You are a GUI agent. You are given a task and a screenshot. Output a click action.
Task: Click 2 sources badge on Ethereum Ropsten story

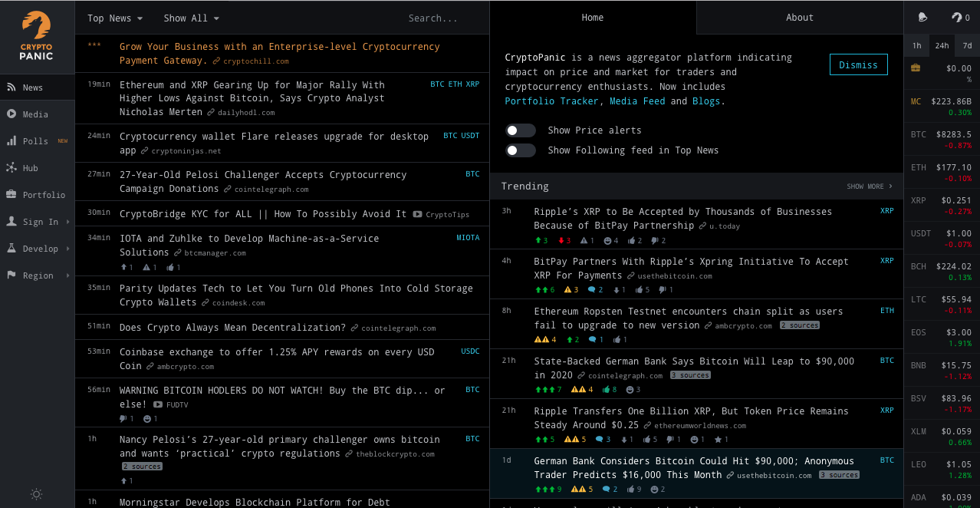pos(800,325)
